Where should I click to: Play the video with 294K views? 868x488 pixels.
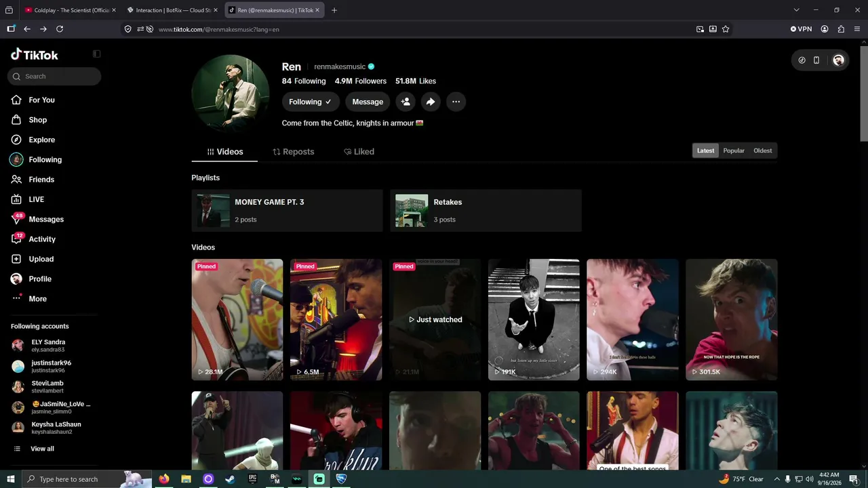coord(633,319)
